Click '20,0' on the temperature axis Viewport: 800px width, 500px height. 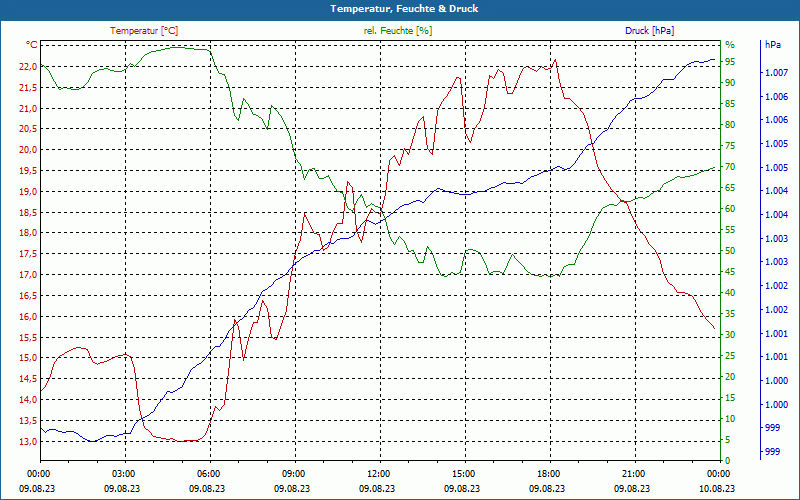[x=28, y=150]
